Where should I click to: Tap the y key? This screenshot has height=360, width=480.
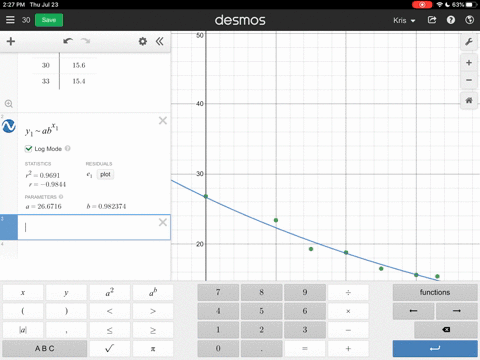point(66,293)
